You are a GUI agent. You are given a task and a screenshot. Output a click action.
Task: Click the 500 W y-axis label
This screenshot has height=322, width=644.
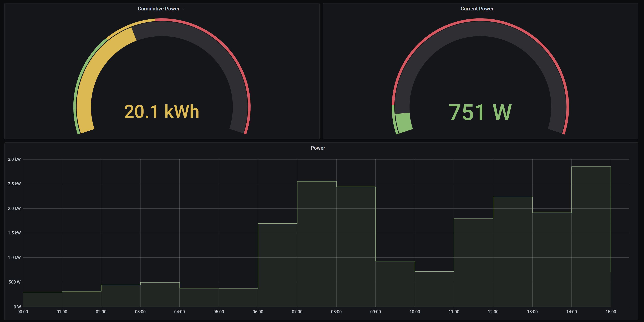[x=15, y=282]
